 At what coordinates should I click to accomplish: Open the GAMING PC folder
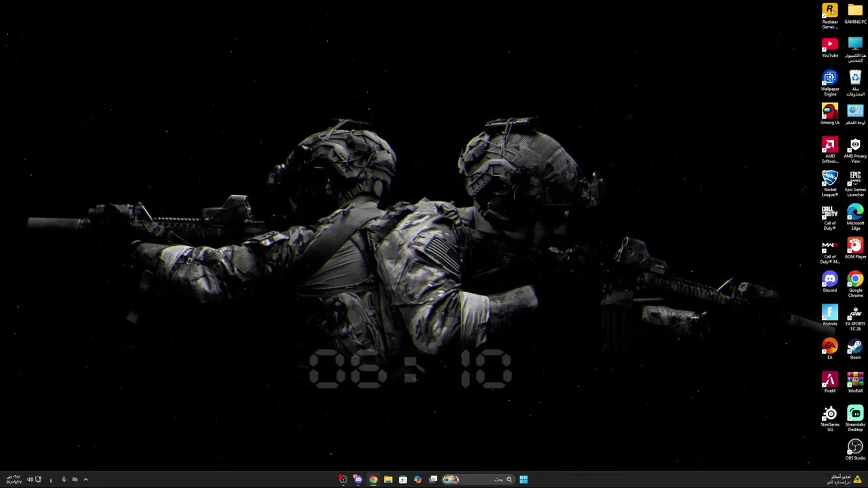(855, 14)
